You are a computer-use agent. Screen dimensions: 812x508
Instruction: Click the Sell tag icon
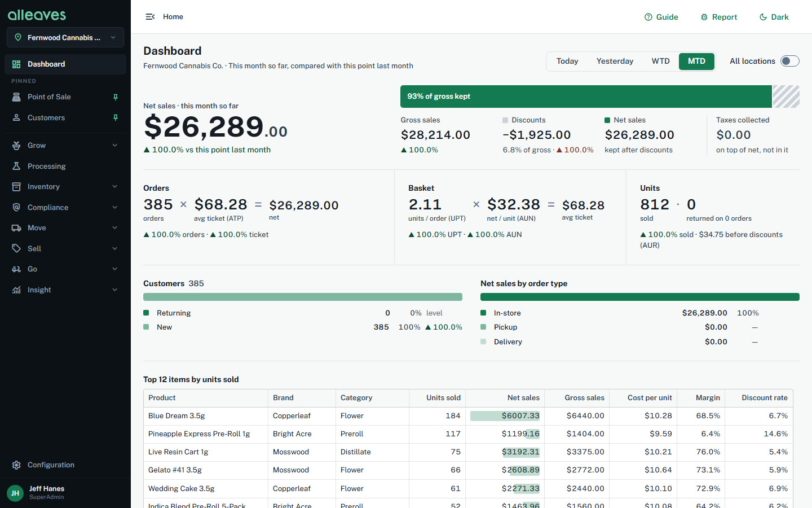point(16,249)
